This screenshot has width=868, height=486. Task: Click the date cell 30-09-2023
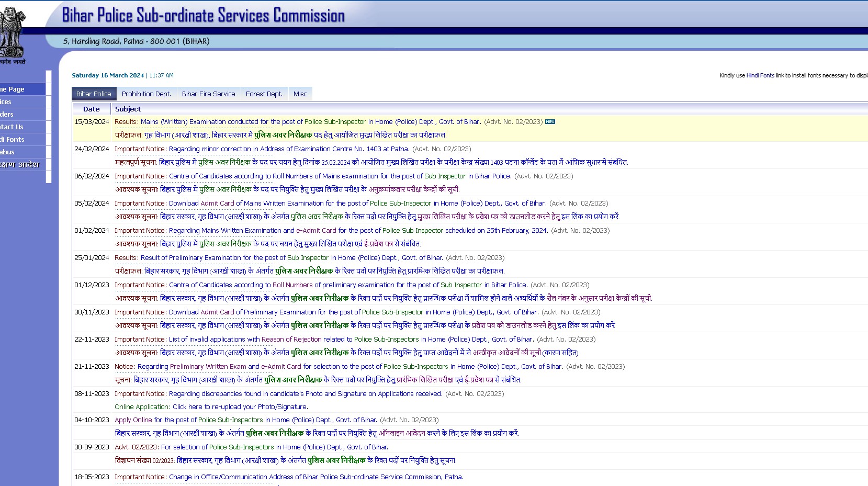(x=92, y=447)
